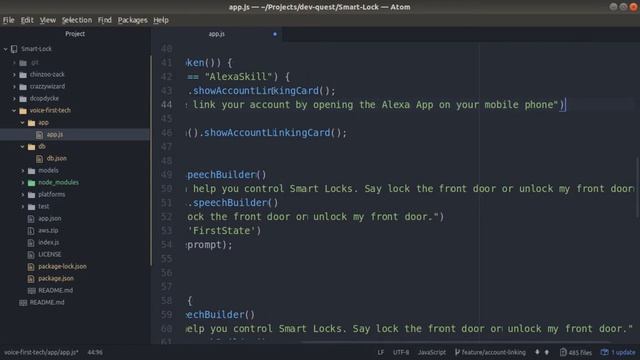Screen dimensions: 640x360
Task: Select the app.js editor tab
Action: click(217, 34)
